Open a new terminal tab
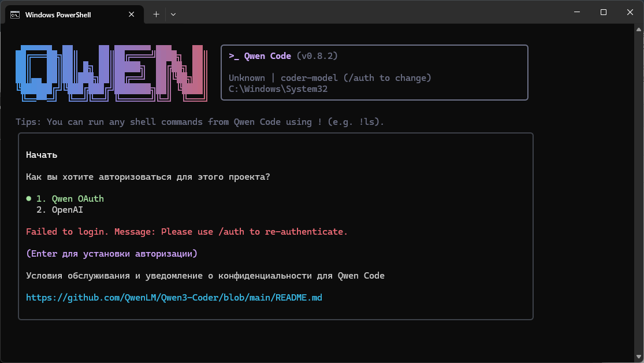The height and width of the screenshot is (363, 644). pyautogui.click(x=156, y=14)
